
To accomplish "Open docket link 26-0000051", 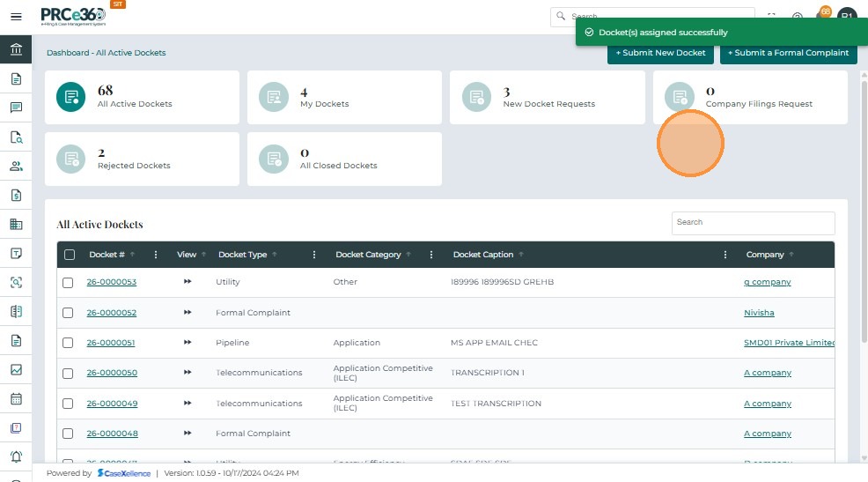I will 111,343.
